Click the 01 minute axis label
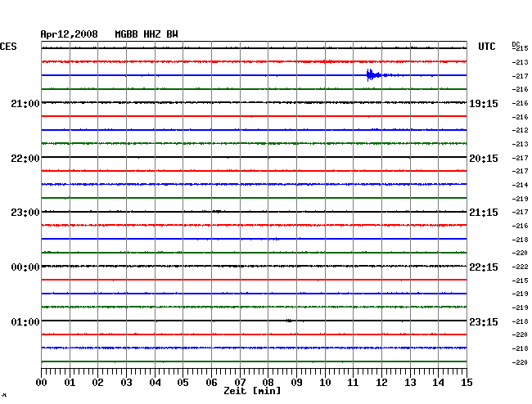 tap(70, 382)
